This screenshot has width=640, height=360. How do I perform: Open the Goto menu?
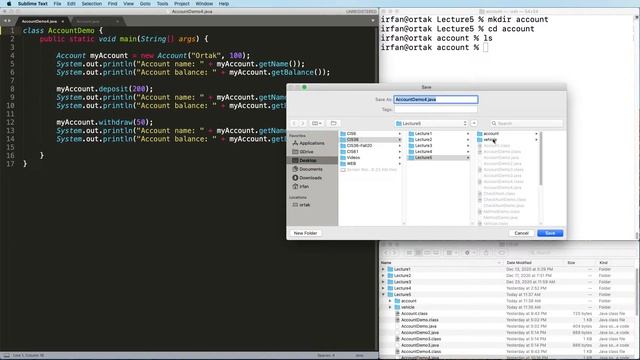(x=145, y=4)
